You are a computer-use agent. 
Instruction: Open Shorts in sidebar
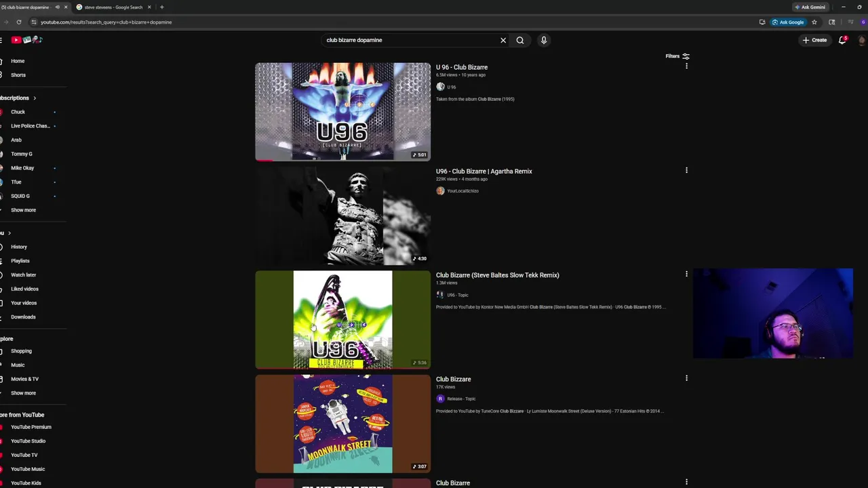(18, 75)
